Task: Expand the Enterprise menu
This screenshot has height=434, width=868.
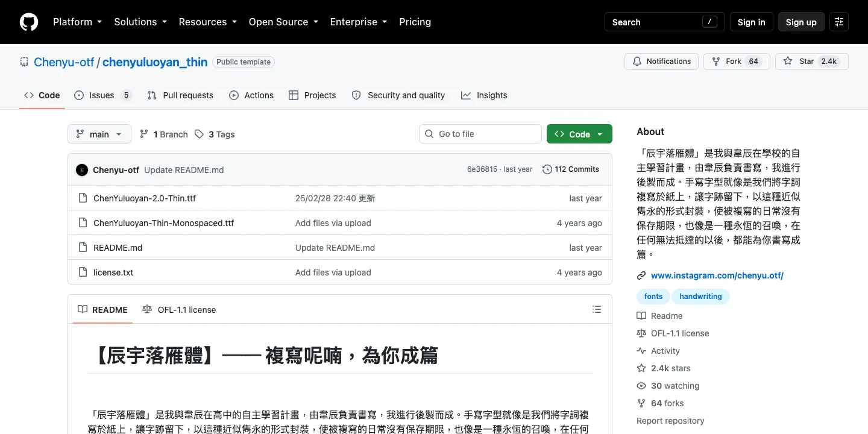Action: 358,22
